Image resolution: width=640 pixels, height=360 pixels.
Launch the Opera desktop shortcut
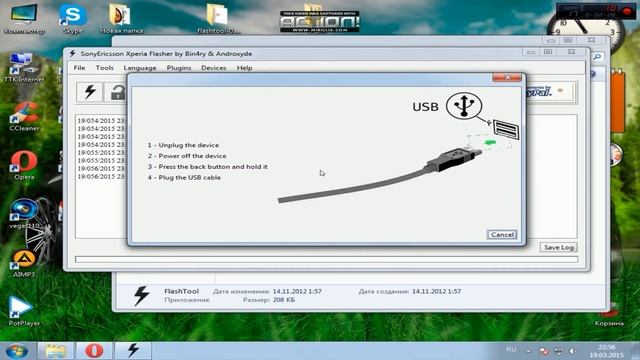(x=24, y=165)
